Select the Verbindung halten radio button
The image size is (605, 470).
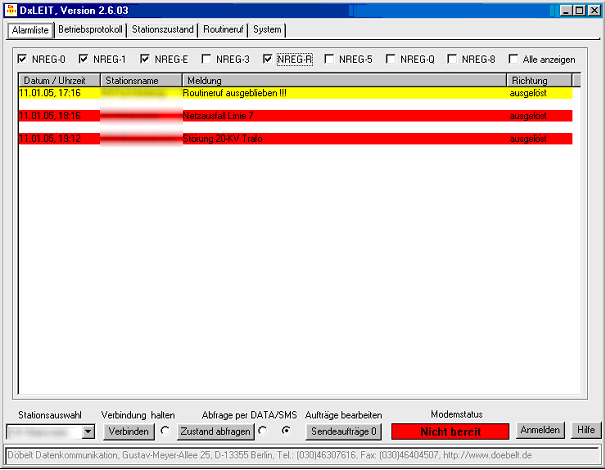(165, 430)
